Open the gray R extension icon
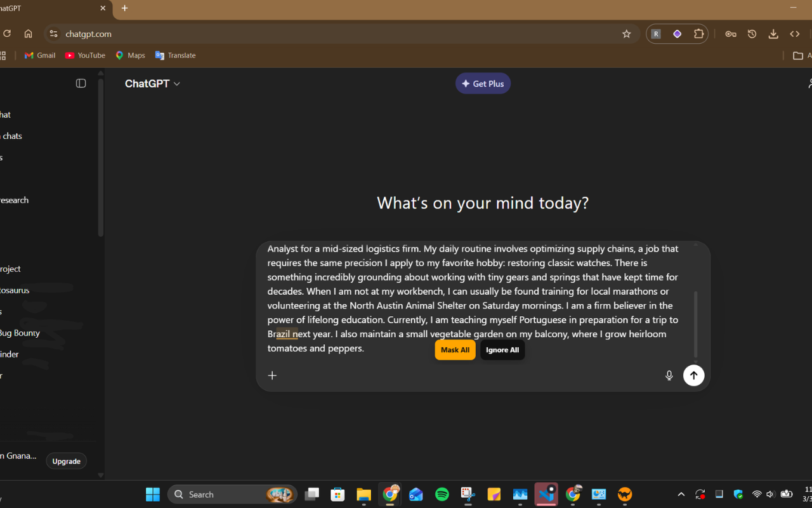This screenshot has height=508, width=812. (656, 34)
